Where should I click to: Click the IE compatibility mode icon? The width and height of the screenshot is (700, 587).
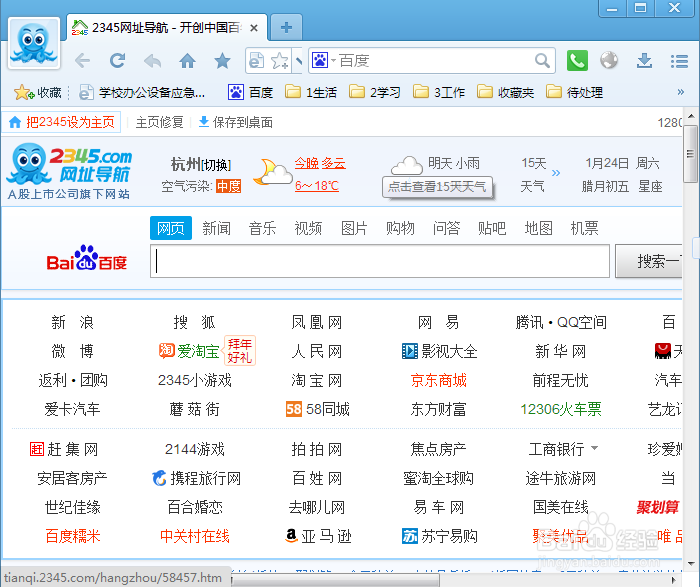pos(256,60)
